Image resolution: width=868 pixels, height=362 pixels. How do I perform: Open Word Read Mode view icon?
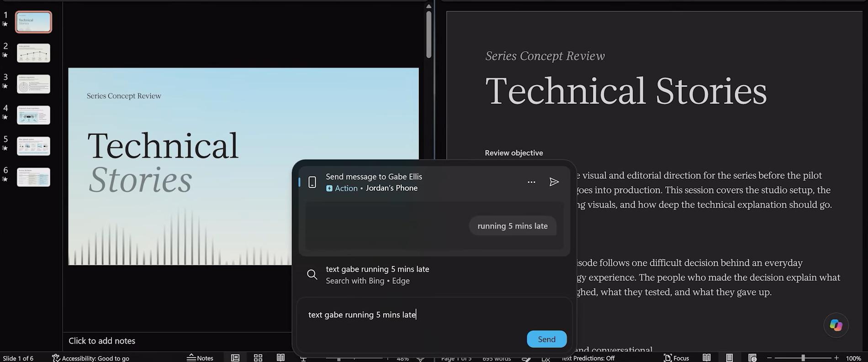coord(707,358)
